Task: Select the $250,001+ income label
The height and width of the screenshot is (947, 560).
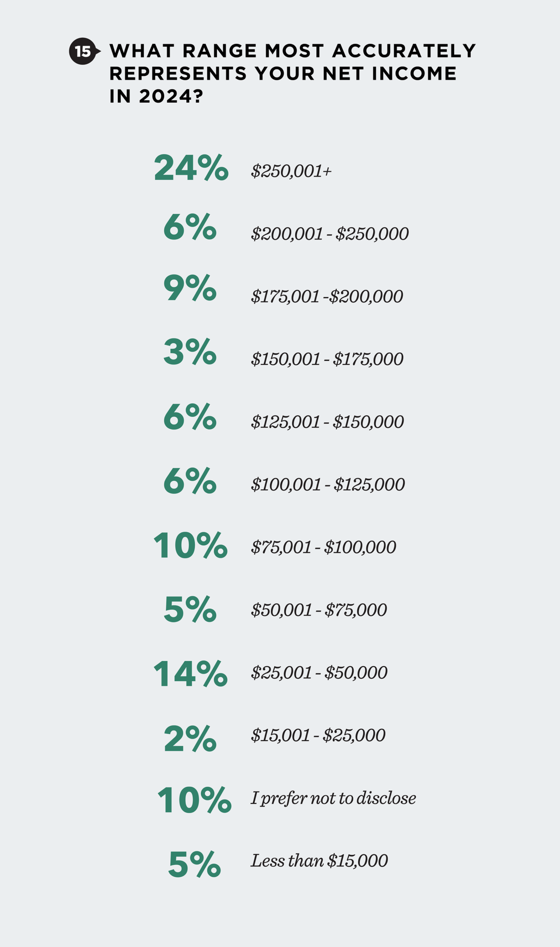Action: pos(291,171)
